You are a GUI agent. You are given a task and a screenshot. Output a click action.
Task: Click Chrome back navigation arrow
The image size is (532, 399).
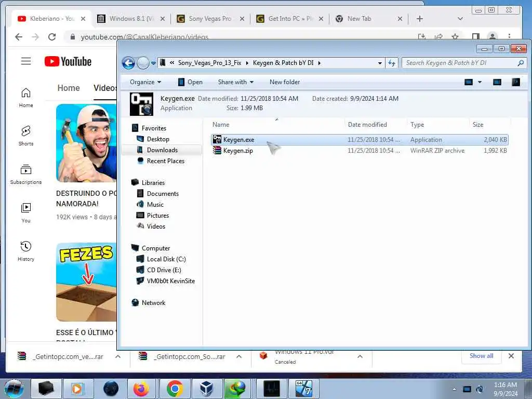point(19,37)
